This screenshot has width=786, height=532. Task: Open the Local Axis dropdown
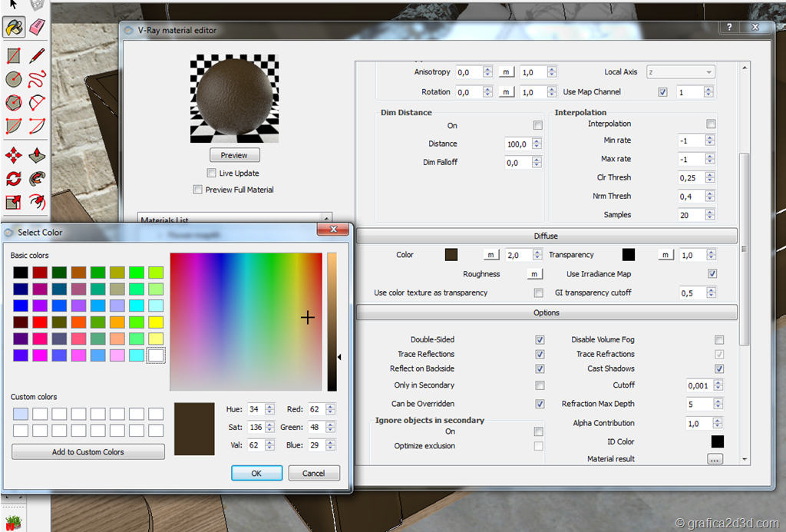pos(680,72)
